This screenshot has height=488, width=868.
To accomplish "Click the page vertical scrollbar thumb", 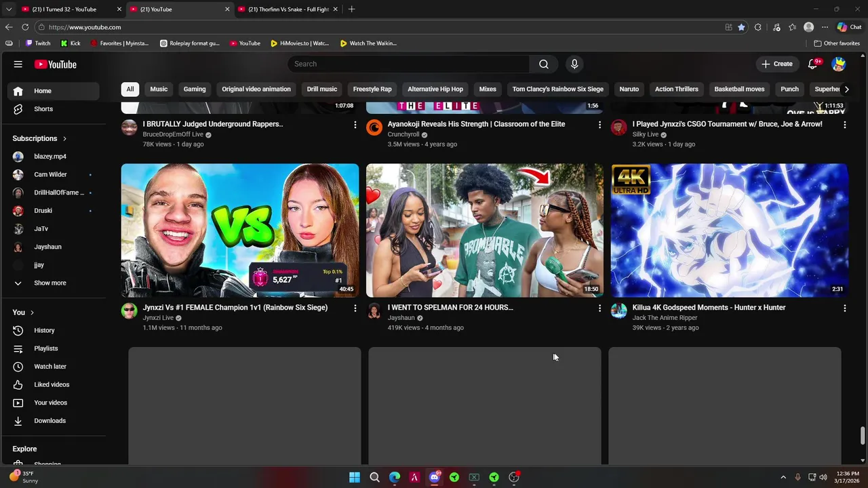I will coord(863,436).
